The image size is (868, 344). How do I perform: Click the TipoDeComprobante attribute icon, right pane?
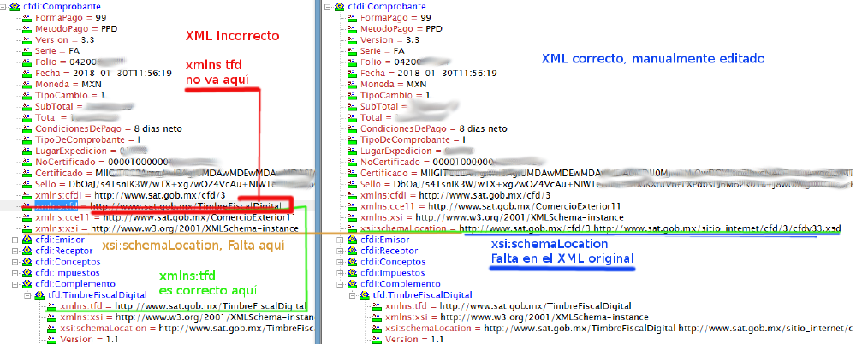coord(352,140)
